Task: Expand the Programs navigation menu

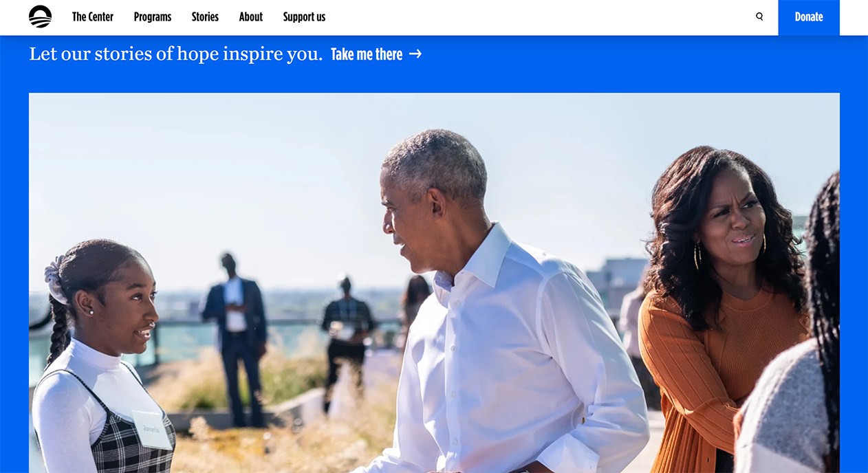Action: (x=153, y=16)
